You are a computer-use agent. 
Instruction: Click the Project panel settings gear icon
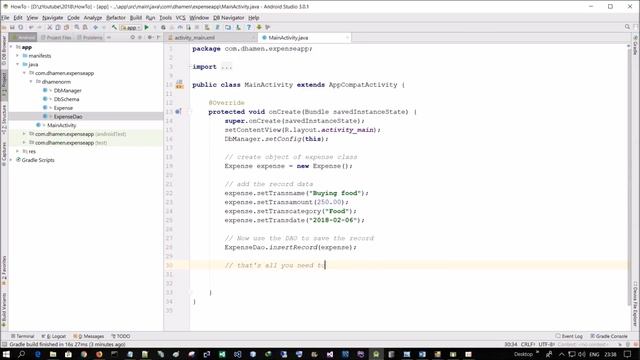point(149,37)
